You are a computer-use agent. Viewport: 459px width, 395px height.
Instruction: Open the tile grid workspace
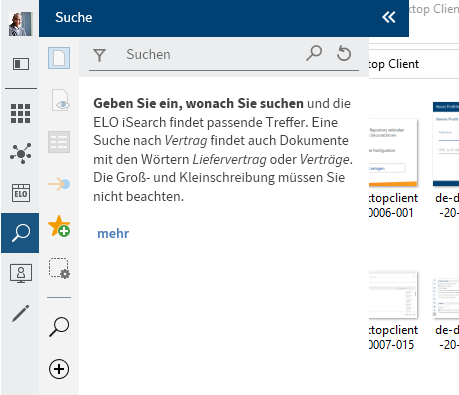(x=21, y=113)
